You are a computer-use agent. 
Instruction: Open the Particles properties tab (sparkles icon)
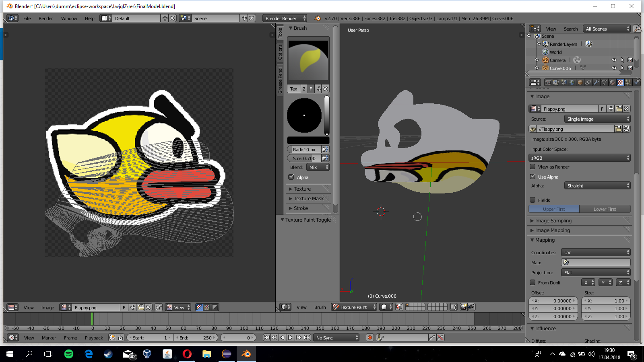(628, 82)
